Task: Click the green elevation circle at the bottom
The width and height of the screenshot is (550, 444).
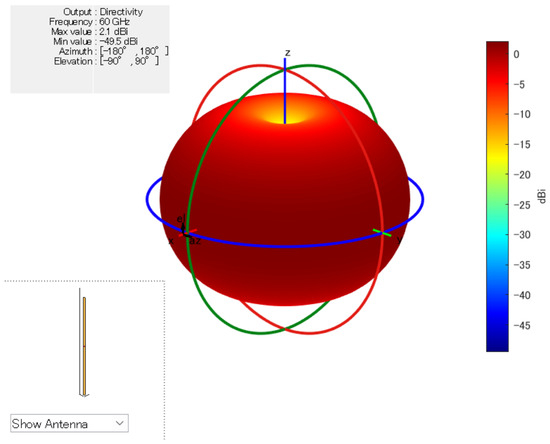Action: pyautogui.click(x=260, y=331)
